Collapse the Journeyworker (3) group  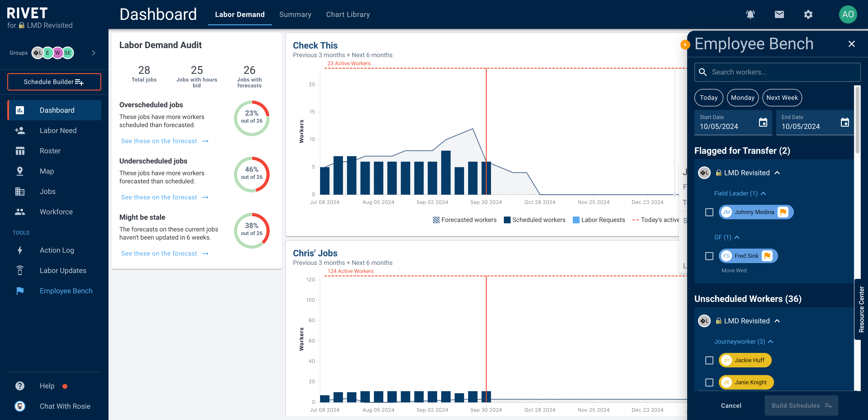[x=771, y=342]
